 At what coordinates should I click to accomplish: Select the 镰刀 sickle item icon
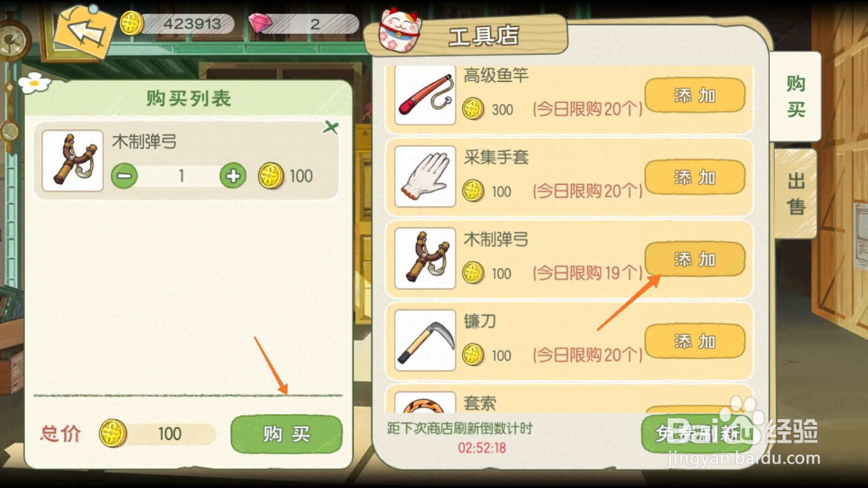(x=425, y=341)
